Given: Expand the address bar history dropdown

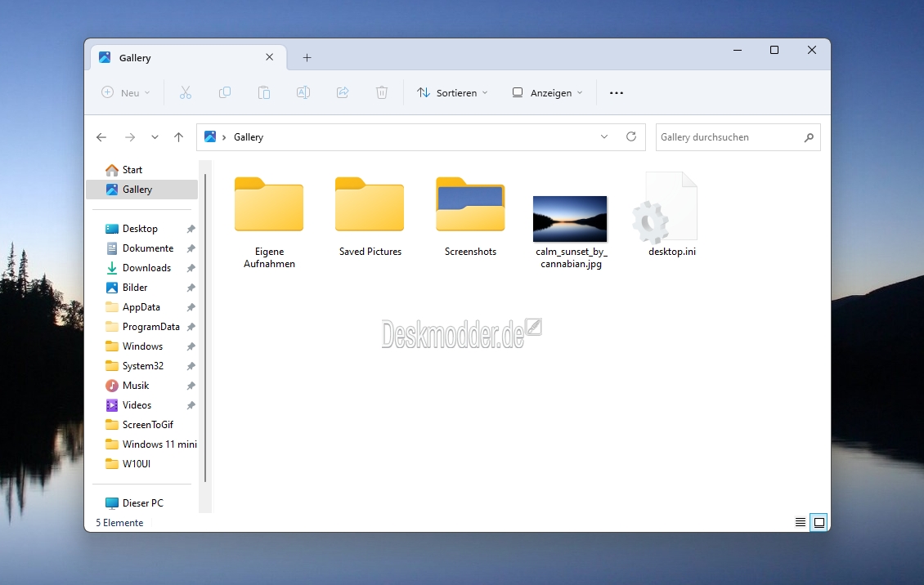Looking at the screenshot, I should click(x=604, y=137).
